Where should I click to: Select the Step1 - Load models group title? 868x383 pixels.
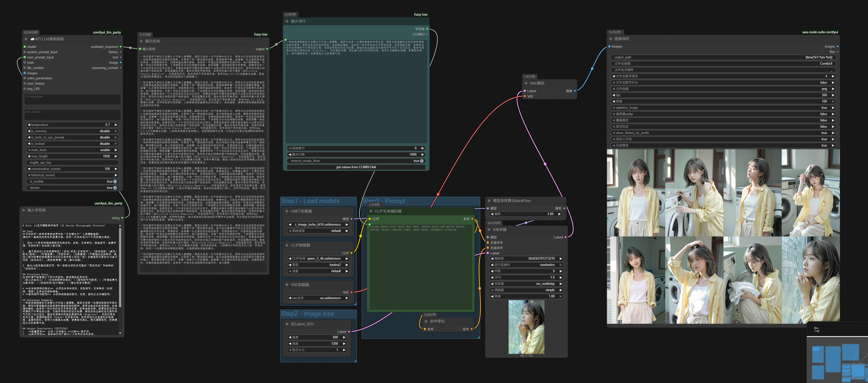pyautogui.click(x=310, y=201)
